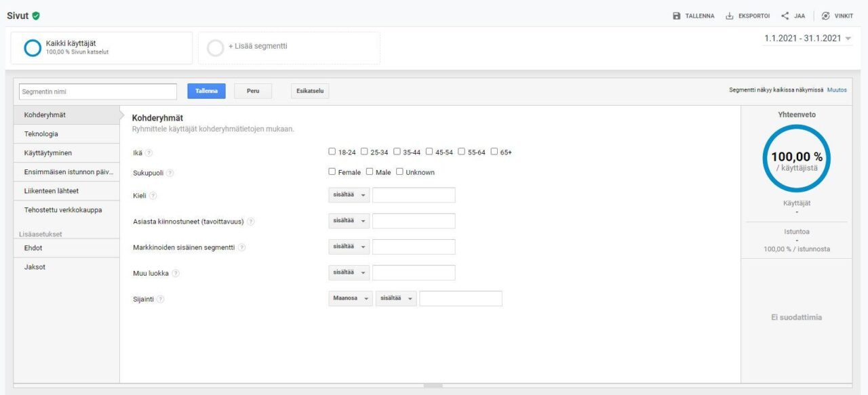Click the Segmentin nimi input field
The image size is (868, 395).
coord(98,91)
